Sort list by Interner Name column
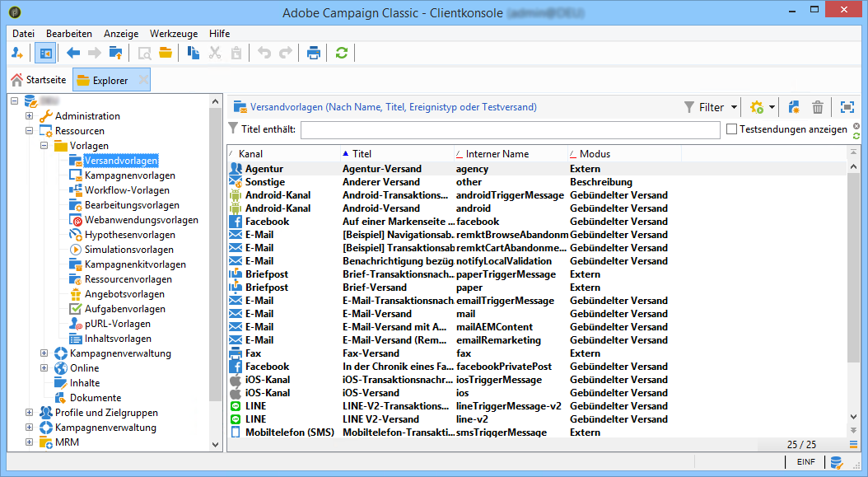868x477 pixels. (x=511, y=153)
